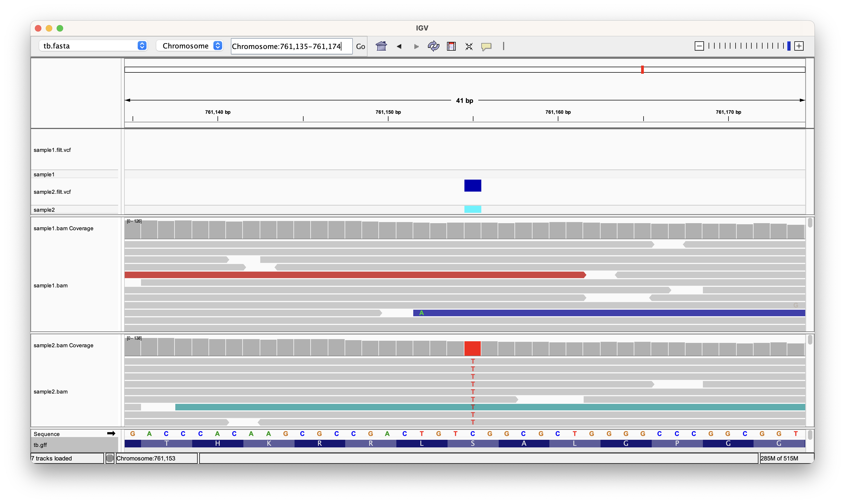Click the Go button
Screen dimensions: 845x504
coord(360,46)
